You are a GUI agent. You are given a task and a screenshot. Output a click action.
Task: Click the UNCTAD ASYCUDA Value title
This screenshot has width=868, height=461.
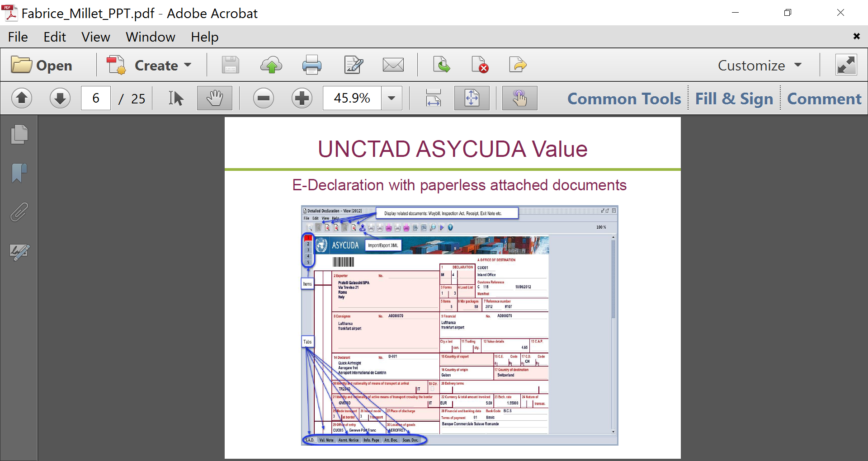[453, 149]
